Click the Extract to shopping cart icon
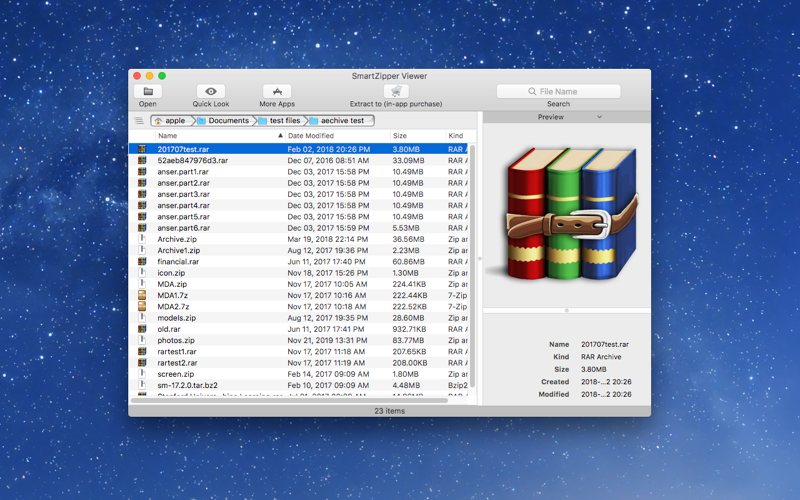This screenshot has width=800, height=500. click(396, 91)
